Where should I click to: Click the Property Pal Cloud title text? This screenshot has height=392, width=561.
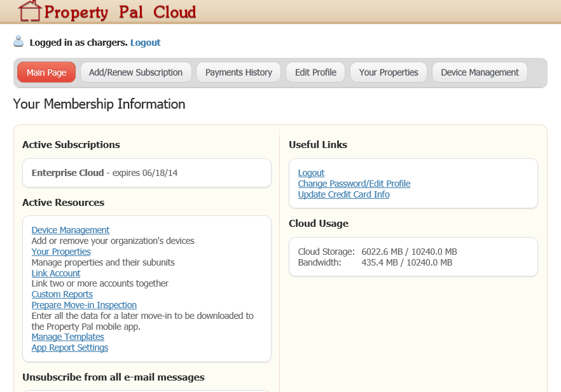pos(120,12)
